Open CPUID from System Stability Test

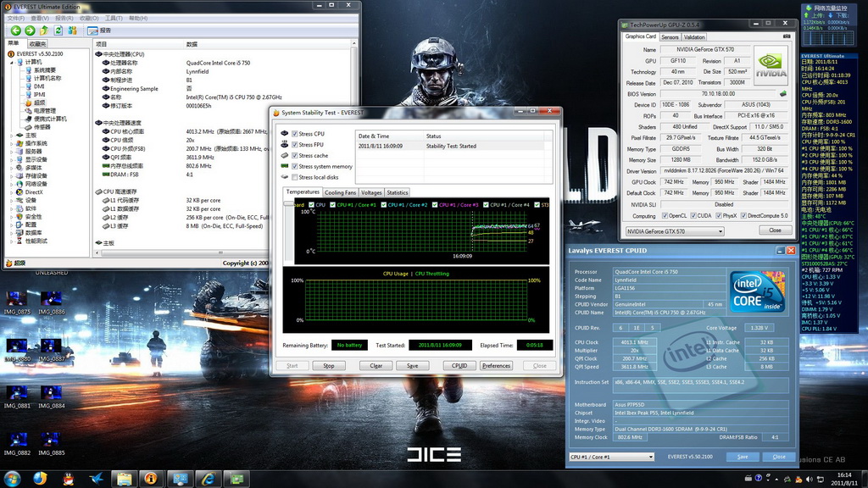(459, 366)
